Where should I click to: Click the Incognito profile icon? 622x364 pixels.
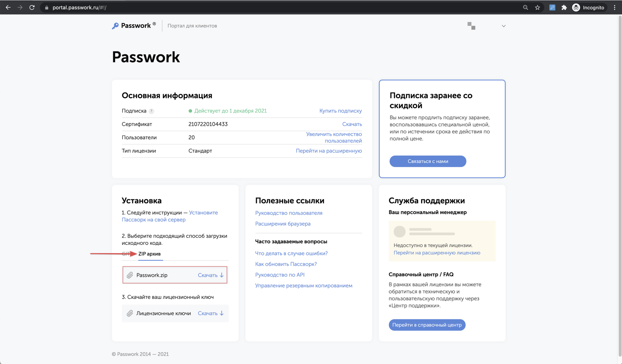pos(576,7)
